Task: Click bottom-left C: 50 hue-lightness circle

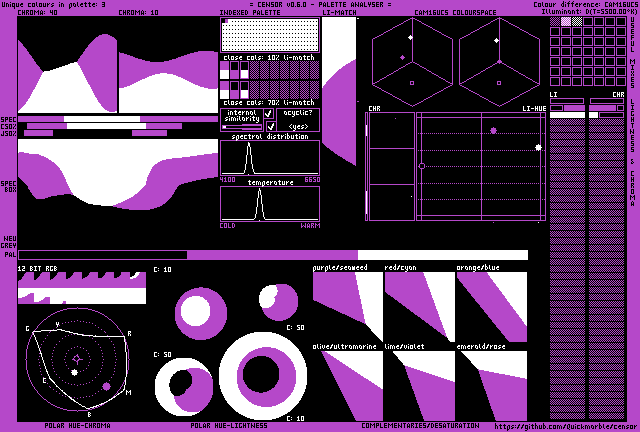Action: click(x=184, y=387)
